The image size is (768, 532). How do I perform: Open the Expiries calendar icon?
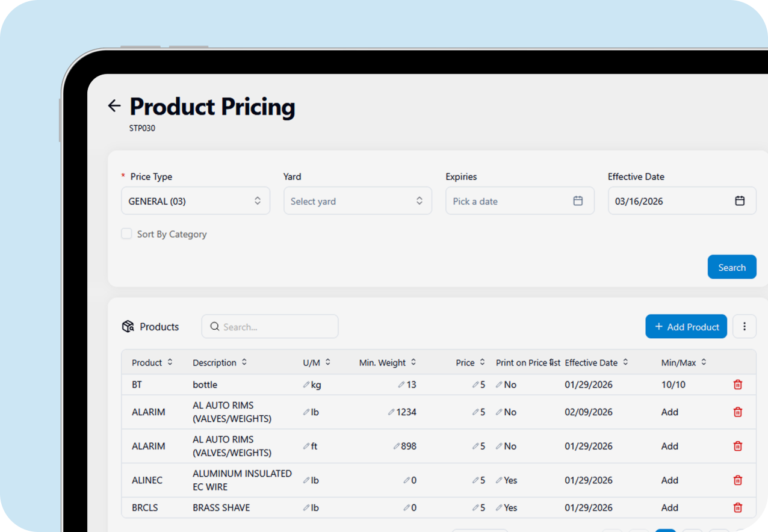pos(578,200)
